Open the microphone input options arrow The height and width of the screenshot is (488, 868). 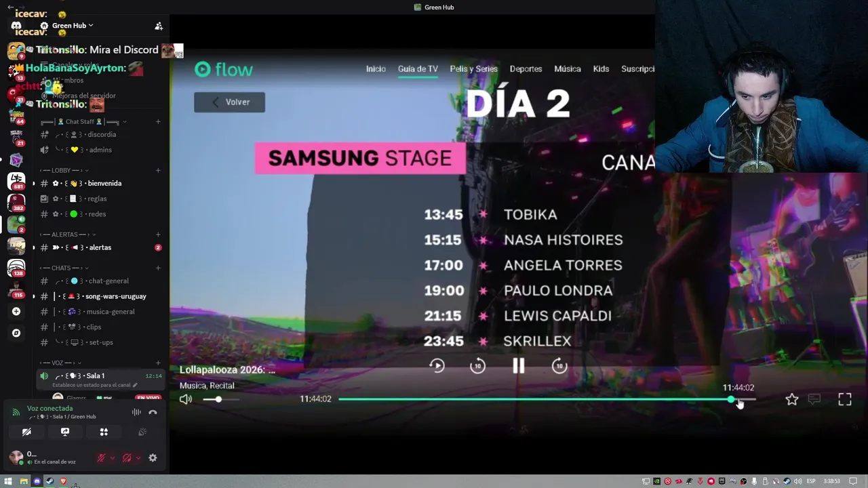pyautogui.click(x=113, y=458)
